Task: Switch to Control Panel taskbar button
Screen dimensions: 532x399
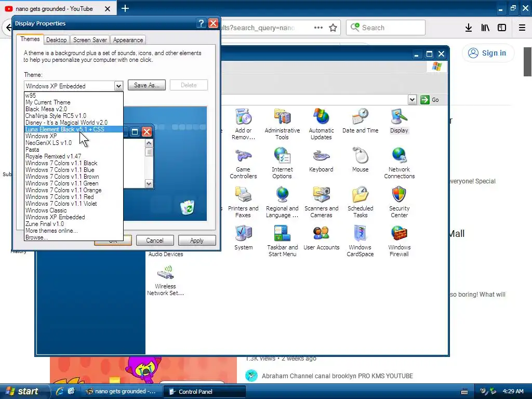Action: pyautogui.click(x=204, y=392)
